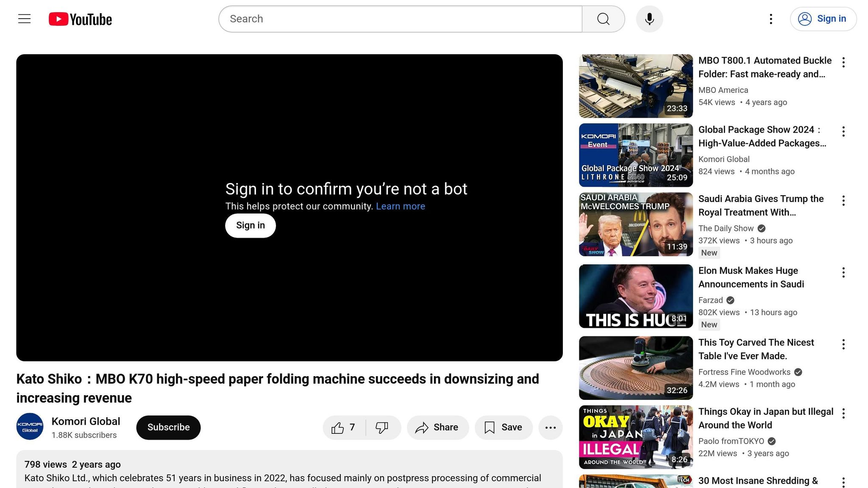The image size is (868, 488).
Task: Click Komori Global channel avatar
Action: (x=30, y=427)
